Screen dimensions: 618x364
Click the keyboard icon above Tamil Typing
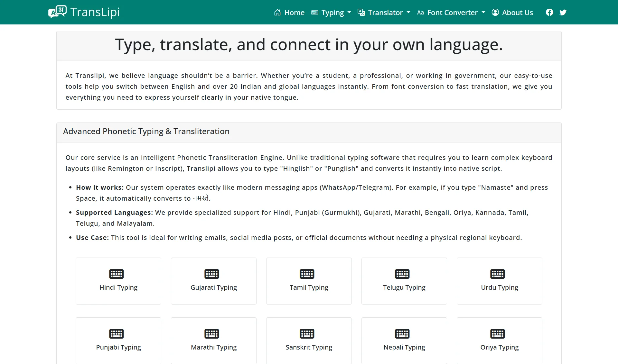tap(307, 274)
